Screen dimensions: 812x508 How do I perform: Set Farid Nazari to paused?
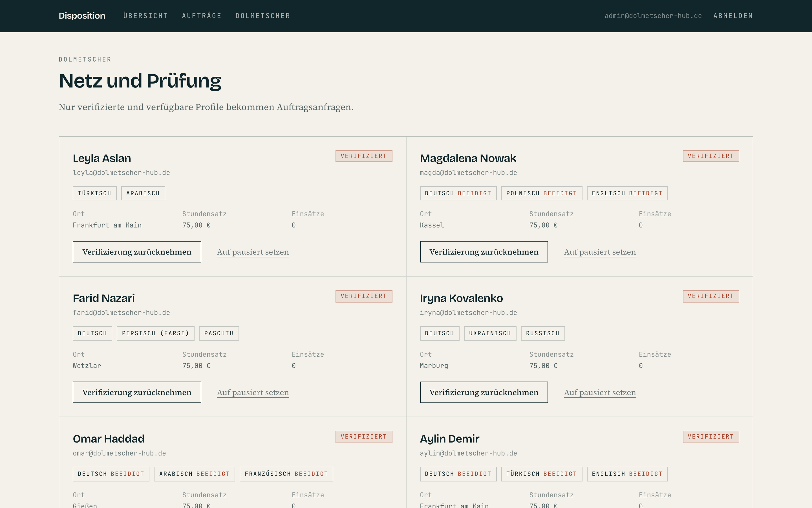tap(253, 392)
